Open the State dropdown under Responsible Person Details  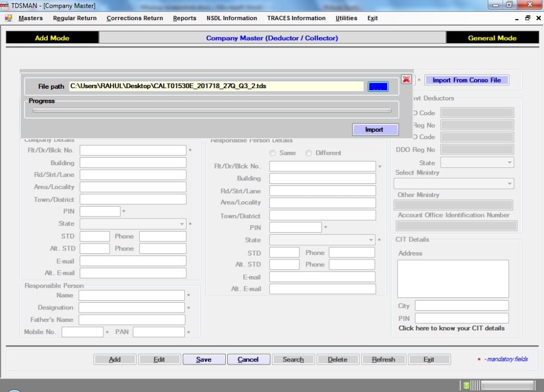tap(370, 240)
